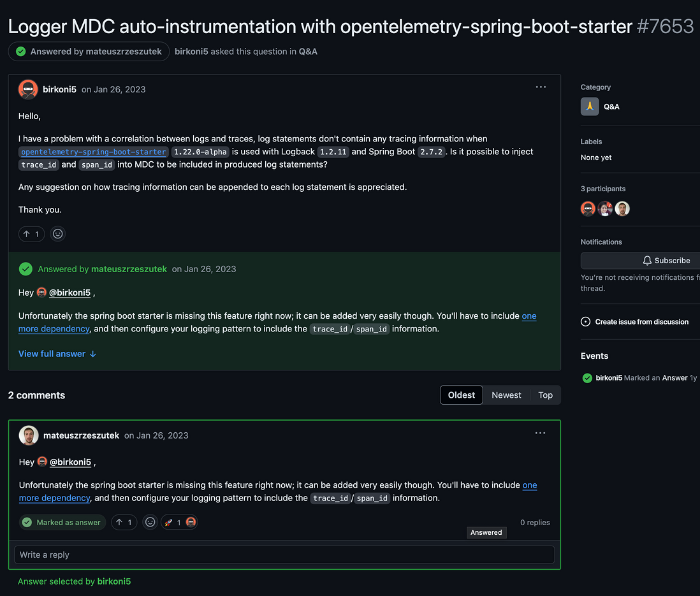Upvote the comment marked as answer
The width and height of the screenshot is (700, 596).
click(x=124, y=522)
